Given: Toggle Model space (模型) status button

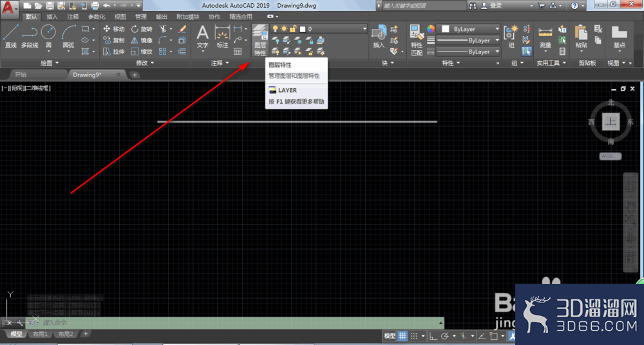Looking at the screenshot, I should click(x=390, y=335).
